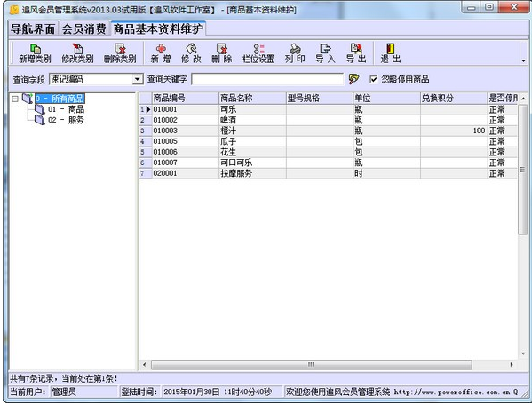Open the 查询字段 dropdown list
This screenshot has height=405, width=532.
(137, 79)
